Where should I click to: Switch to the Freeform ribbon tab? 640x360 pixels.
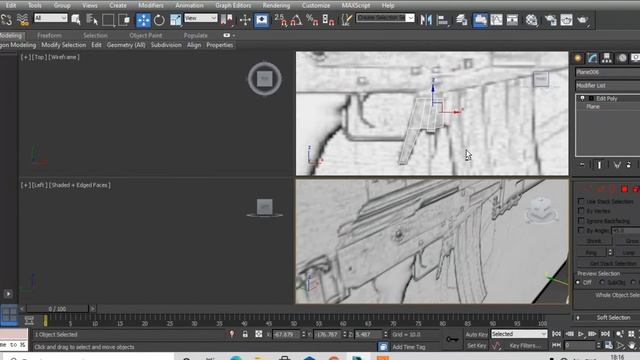(49, 36)
